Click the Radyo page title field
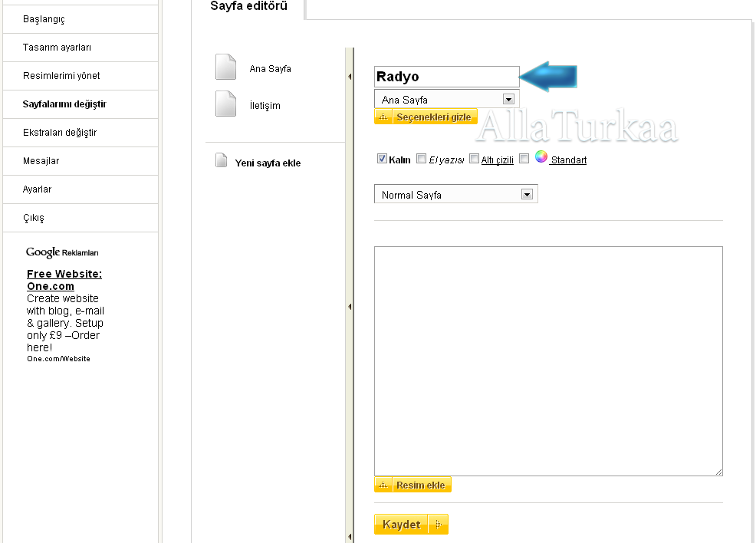The width and height of the screenshot is (756, 543). [446, 77]
